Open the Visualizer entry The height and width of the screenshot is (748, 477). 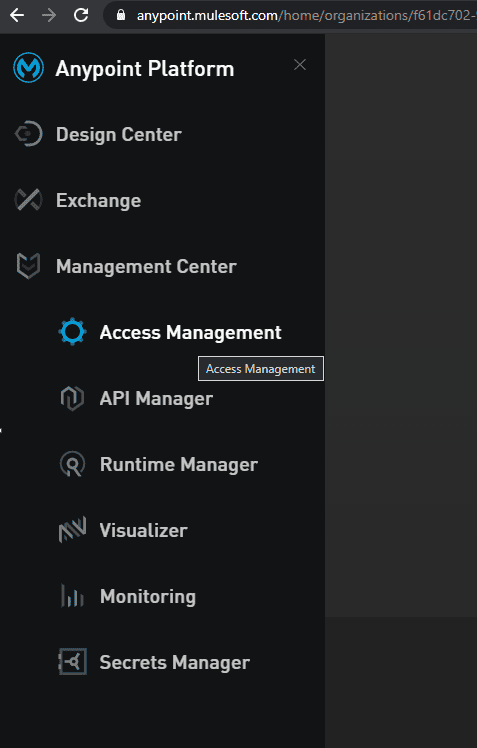tap(143, 530)
